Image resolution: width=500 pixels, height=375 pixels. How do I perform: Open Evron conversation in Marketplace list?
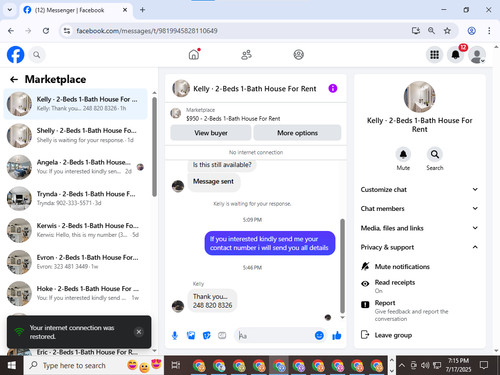click(75, 262)
